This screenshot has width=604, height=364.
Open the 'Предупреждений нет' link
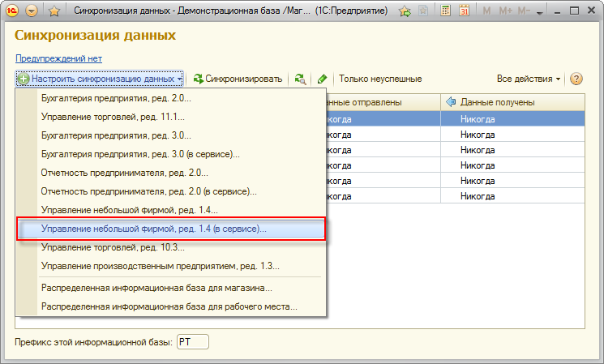pos(58,58)
